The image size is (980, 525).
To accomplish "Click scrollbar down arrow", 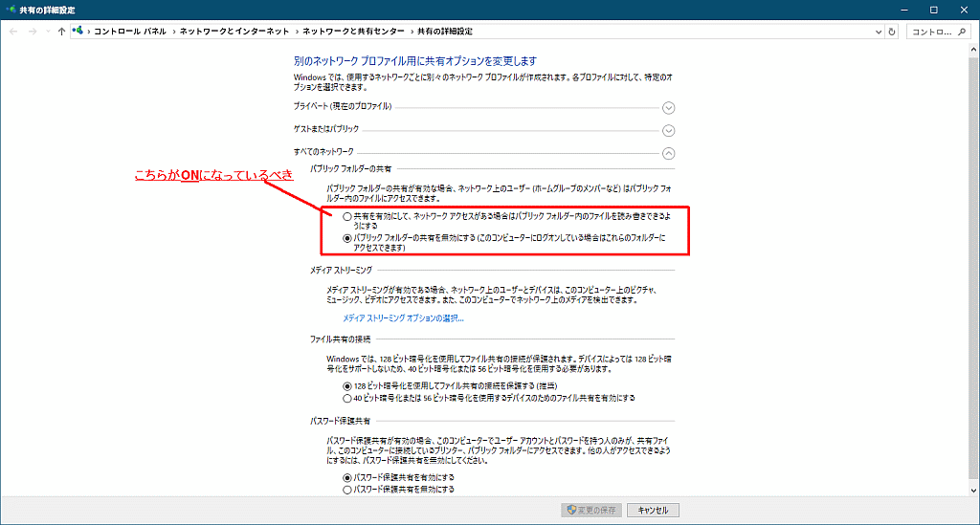I will coord(973,491).
